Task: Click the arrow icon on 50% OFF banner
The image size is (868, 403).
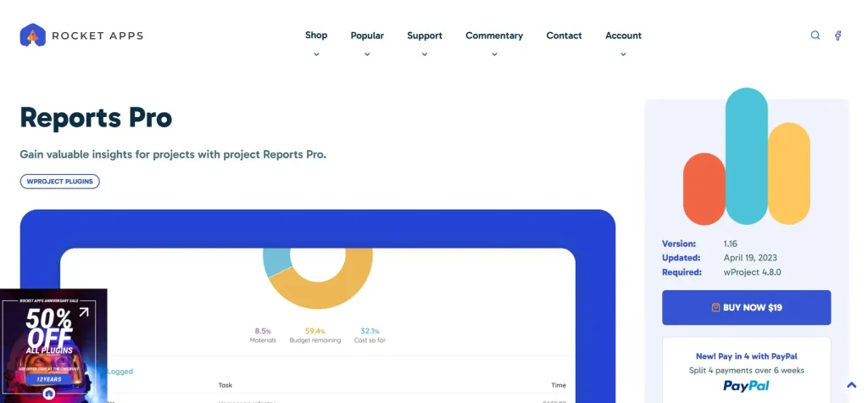Action: (x=84, y=313)
